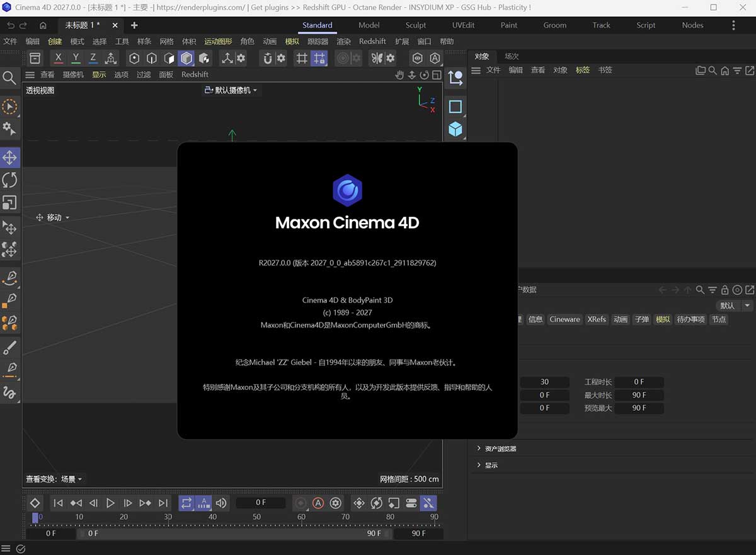Screen dimensions: 756x555
Task: Click the autokey A circle icon
Action: (318, 503)
